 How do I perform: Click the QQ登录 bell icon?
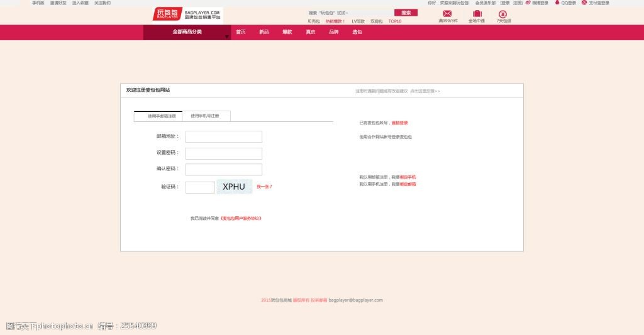pyautogui.click(x=557, y=3)
